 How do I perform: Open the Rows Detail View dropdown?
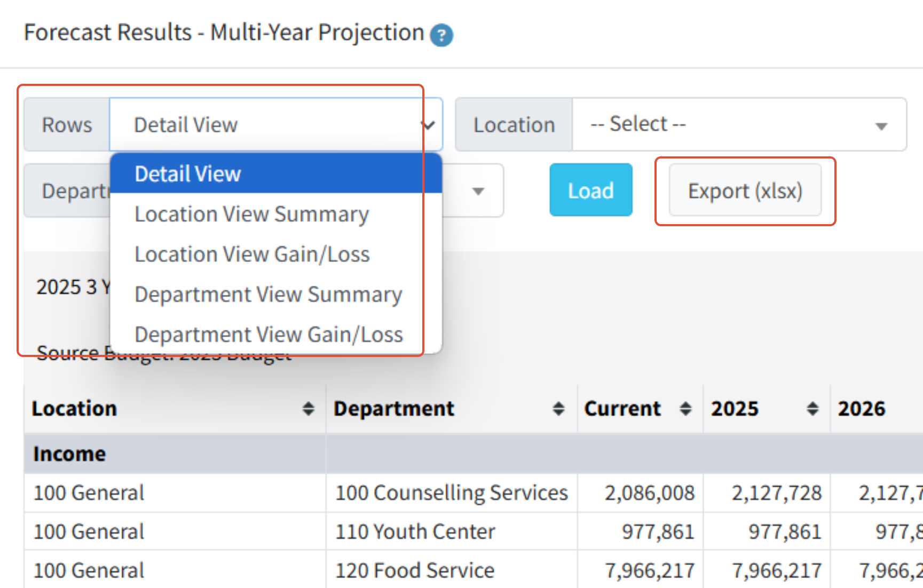coord(276,125)
